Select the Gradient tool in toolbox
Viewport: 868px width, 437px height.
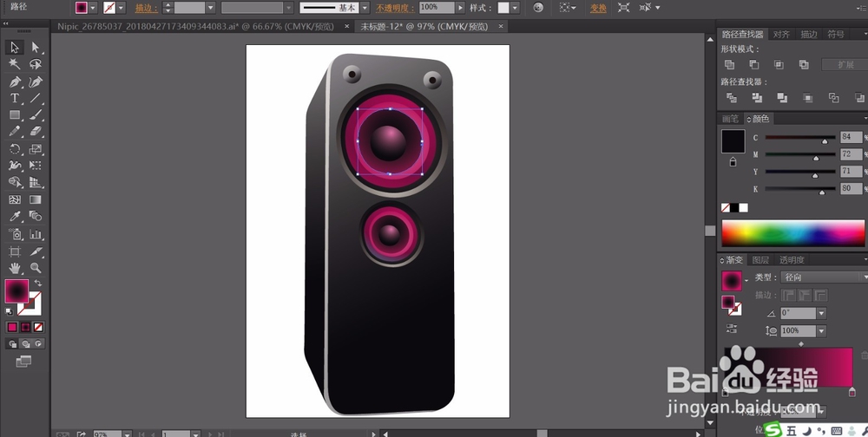point(36,199)
